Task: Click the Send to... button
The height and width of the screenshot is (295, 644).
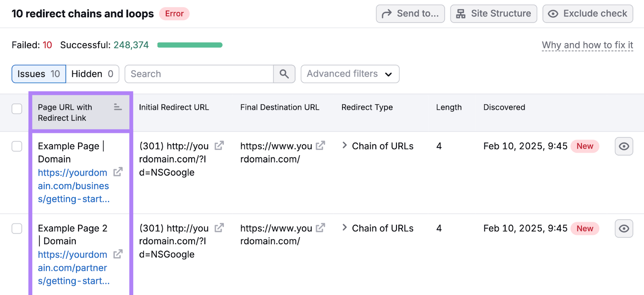Action: [x=410, y=14]
